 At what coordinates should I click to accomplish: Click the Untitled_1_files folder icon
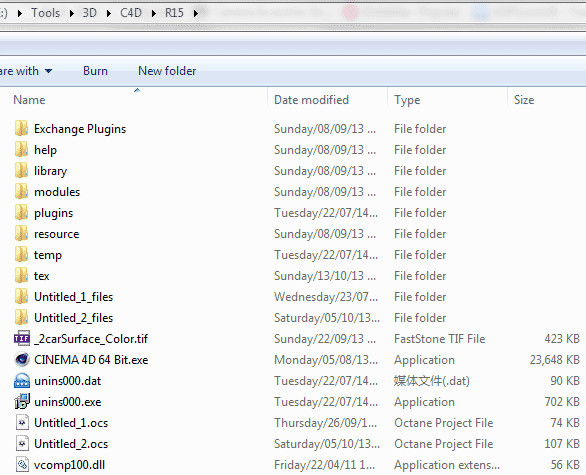point(21,297)
